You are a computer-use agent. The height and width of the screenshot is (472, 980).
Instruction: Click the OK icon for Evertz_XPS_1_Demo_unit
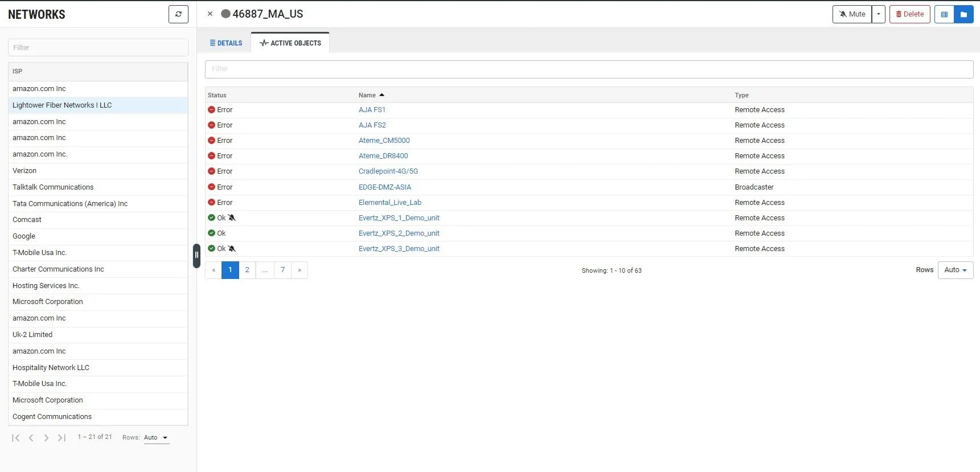pos(211,217)
